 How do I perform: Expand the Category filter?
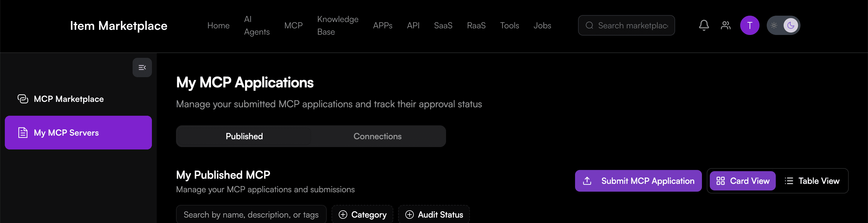pyautogui.click(x=362, y=215)
